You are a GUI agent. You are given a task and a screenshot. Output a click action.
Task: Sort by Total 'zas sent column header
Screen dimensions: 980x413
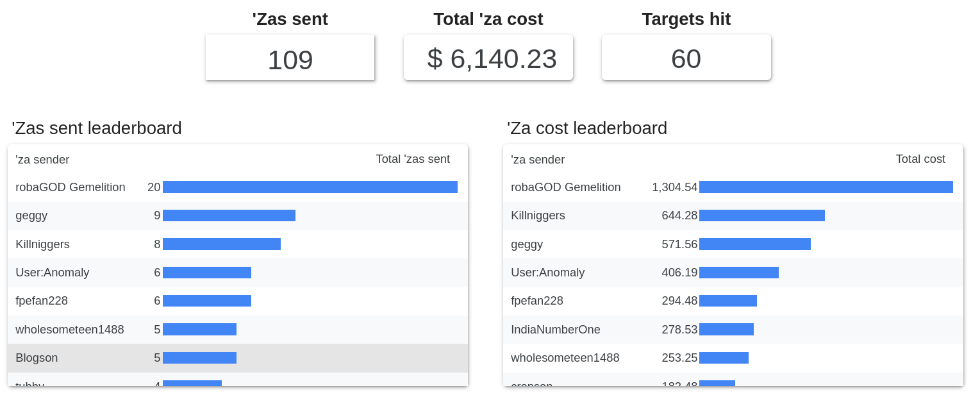(412, 159)
